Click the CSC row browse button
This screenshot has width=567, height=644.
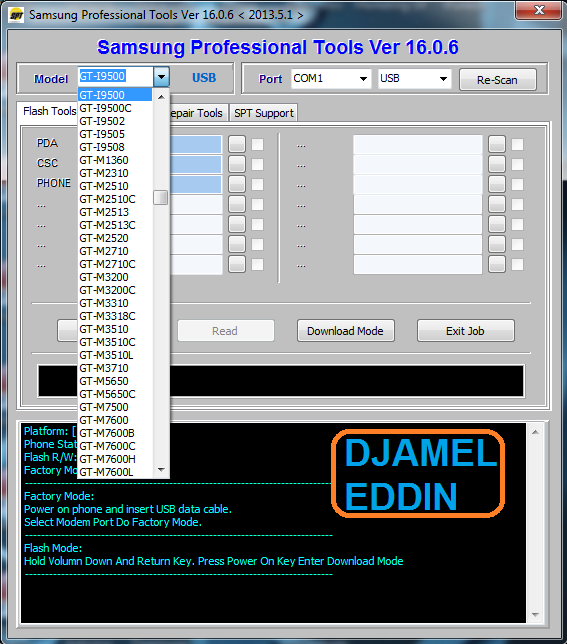click(x=237, y=164)
